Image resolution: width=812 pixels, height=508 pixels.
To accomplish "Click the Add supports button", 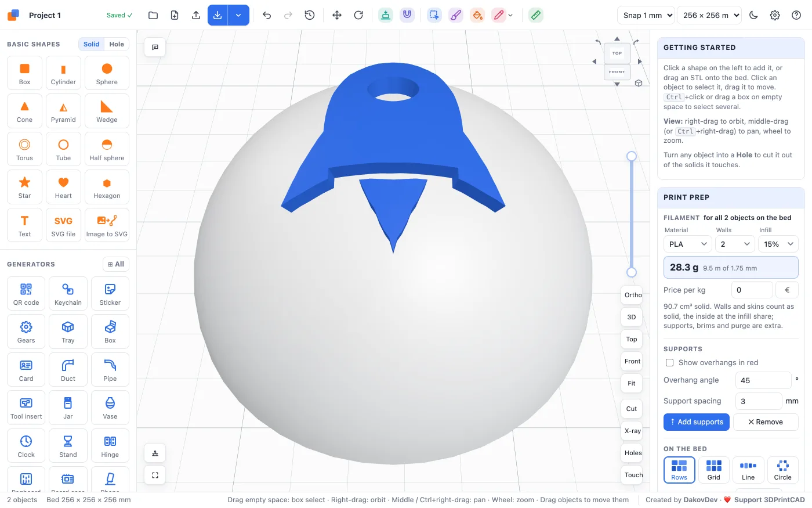I will 697,422.
